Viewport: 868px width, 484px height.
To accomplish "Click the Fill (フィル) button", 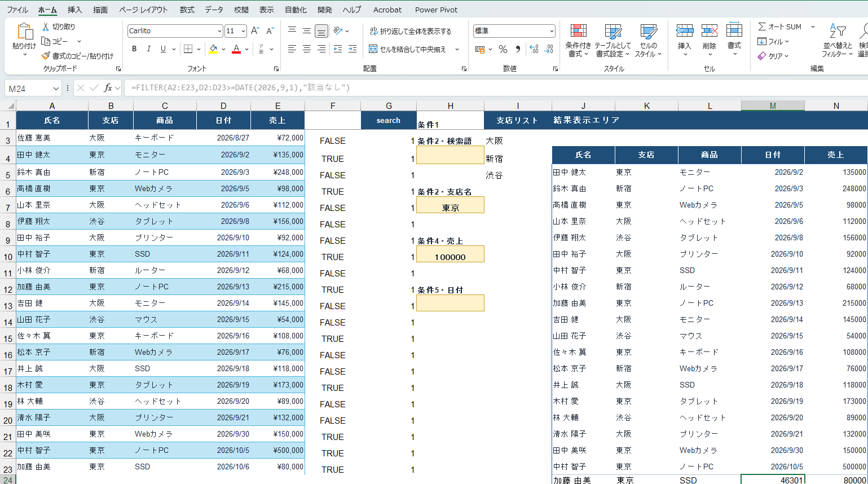I will tap(773, 41).
